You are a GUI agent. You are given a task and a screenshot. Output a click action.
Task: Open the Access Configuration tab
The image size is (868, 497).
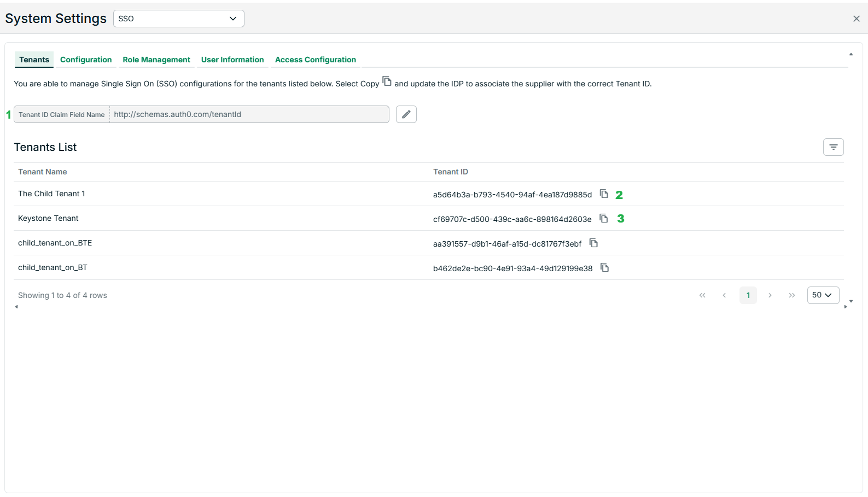click(316, 60)
